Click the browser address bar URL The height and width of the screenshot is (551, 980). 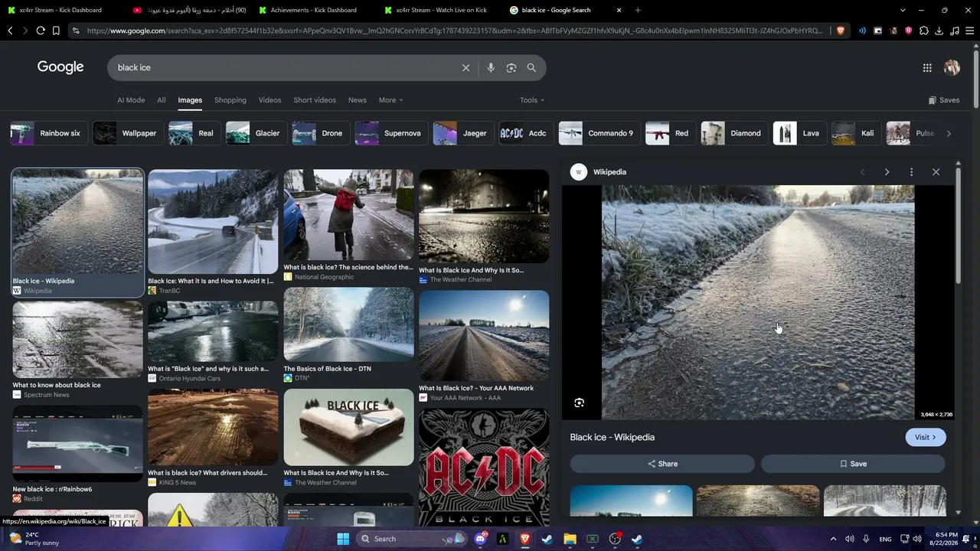[455, 31]
